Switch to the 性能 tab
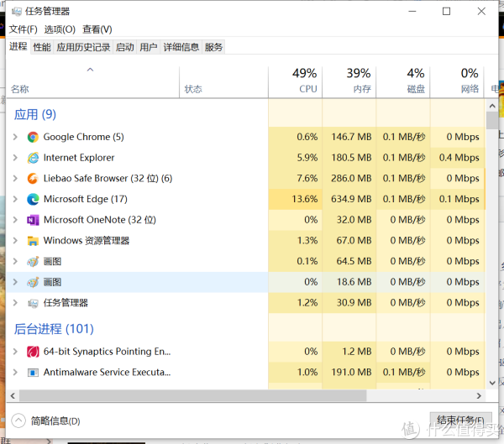Image resolution: width=504 pixels, height=444 pixels. click(x=42, y=48)
